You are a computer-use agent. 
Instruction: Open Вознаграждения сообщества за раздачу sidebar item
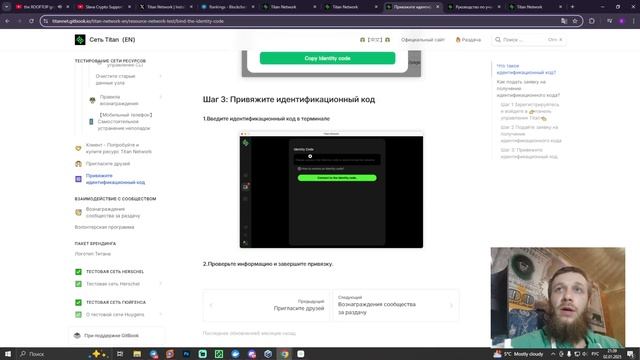click(x=113, y=212)
